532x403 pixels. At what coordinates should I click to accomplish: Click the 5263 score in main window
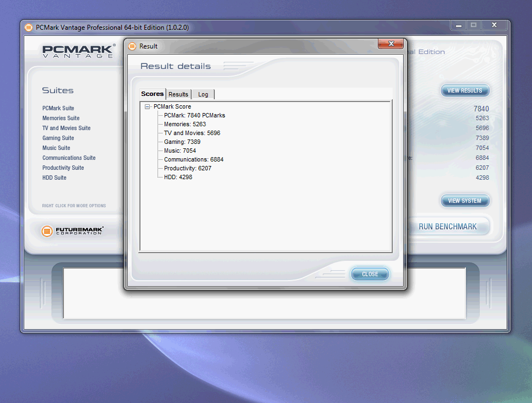(482, 118)
